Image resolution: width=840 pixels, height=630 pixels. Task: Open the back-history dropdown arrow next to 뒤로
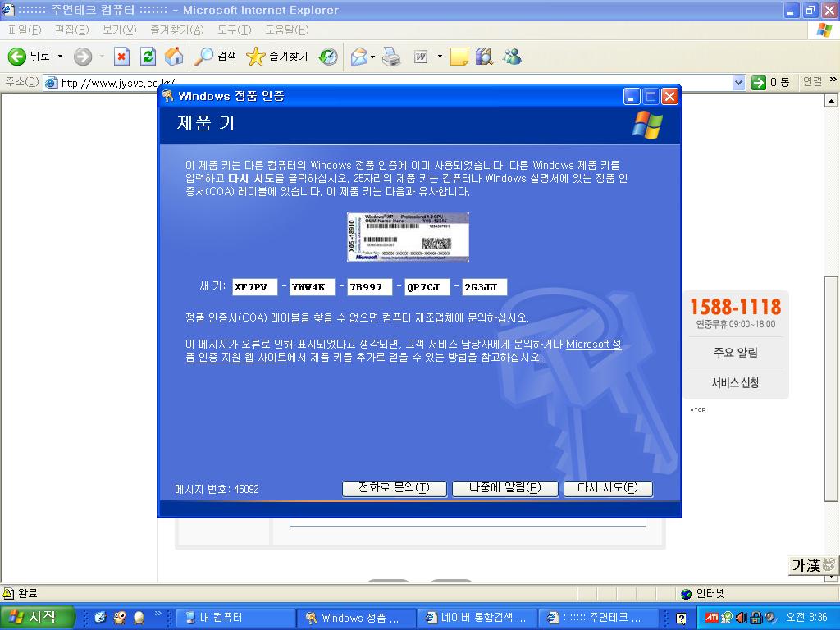click(x=60, y=57)
